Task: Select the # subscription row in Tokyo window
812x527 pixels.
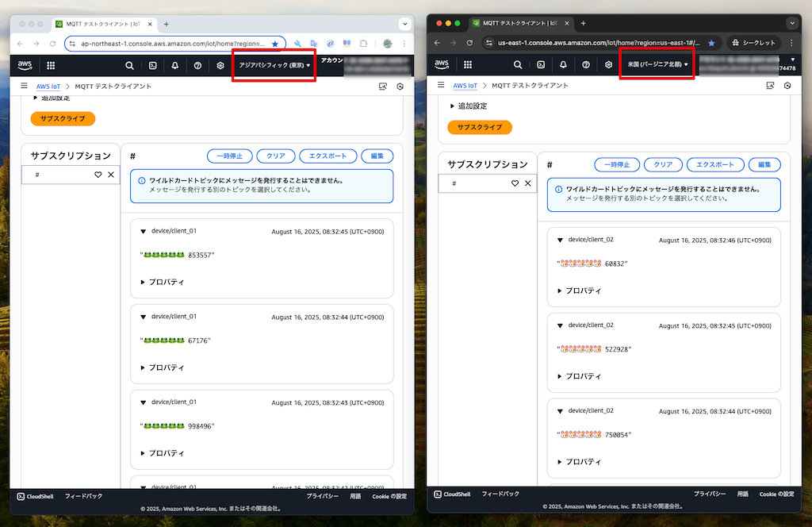Action: pos(71,175)
